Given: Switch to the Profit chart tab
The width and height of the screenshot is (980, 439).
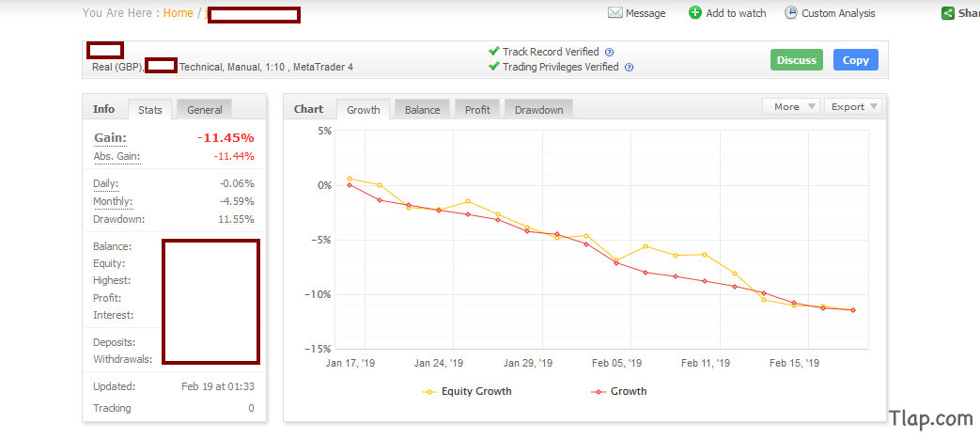Looking at the screenshot, I should tap(477, 109).
